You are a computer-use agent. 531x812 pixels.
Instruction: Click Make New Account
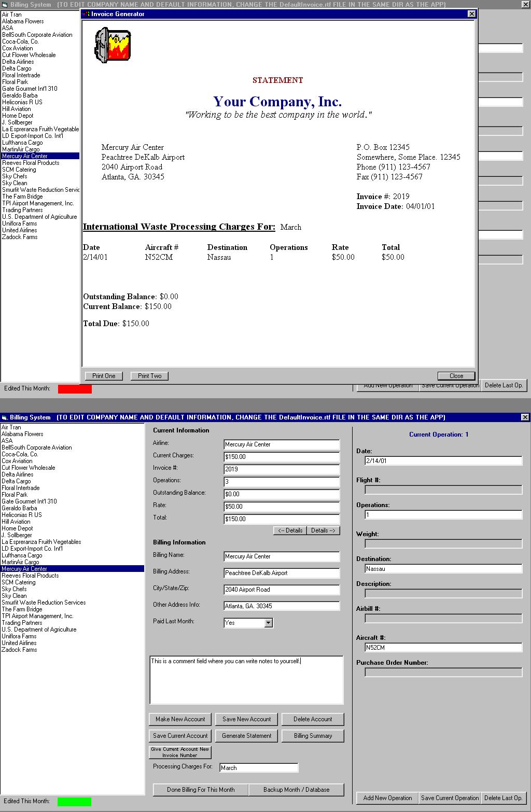point(180,719)
